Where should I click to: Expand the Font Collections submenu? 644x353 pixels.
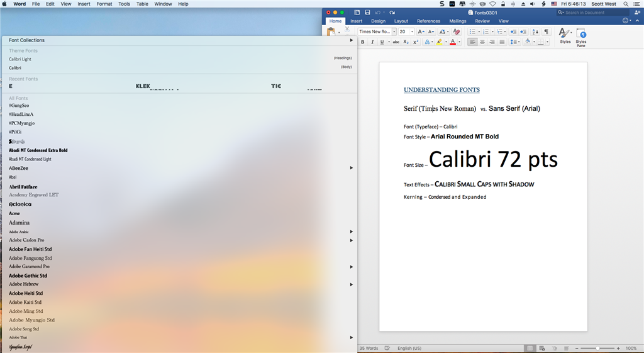[x=351, y=40]
